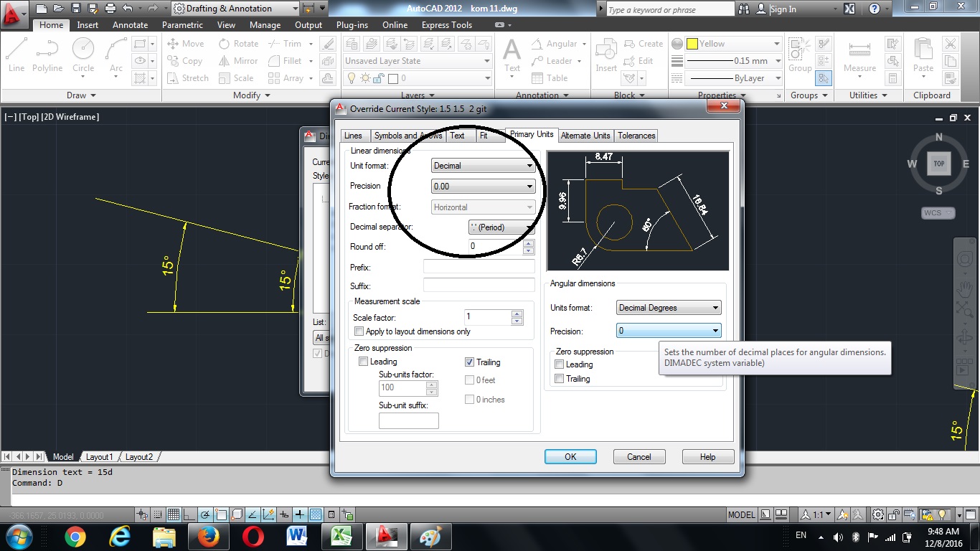Click Cancel in Override Current Style dialog

tap(639, 457)
